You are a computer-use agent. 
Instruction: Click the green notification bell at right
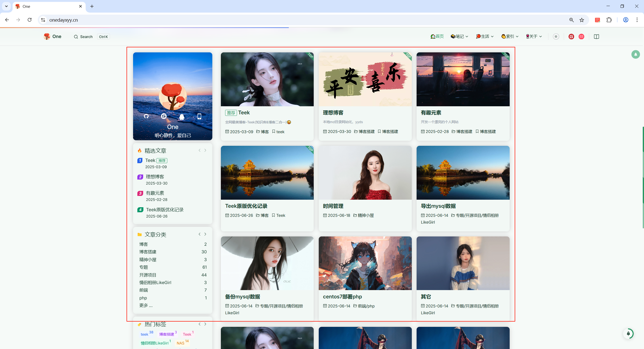tap(635, 54)
